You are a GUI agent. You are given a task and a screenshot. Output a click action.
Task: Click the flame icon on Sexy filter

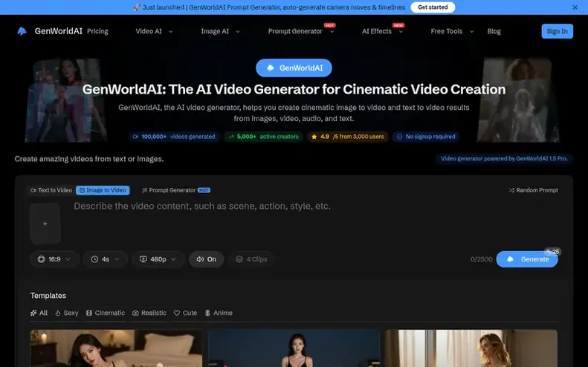point(58,313)
